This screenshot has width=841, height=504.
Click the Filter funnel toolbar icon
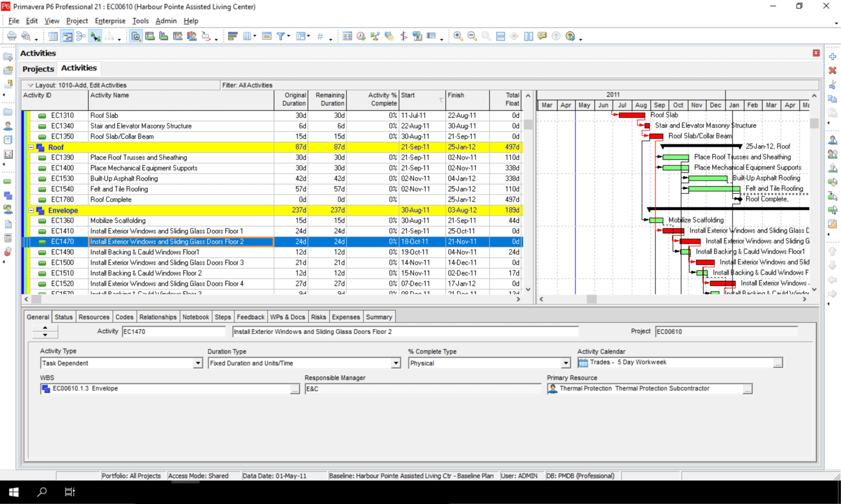pyautogui.click(x=281, y=36)
